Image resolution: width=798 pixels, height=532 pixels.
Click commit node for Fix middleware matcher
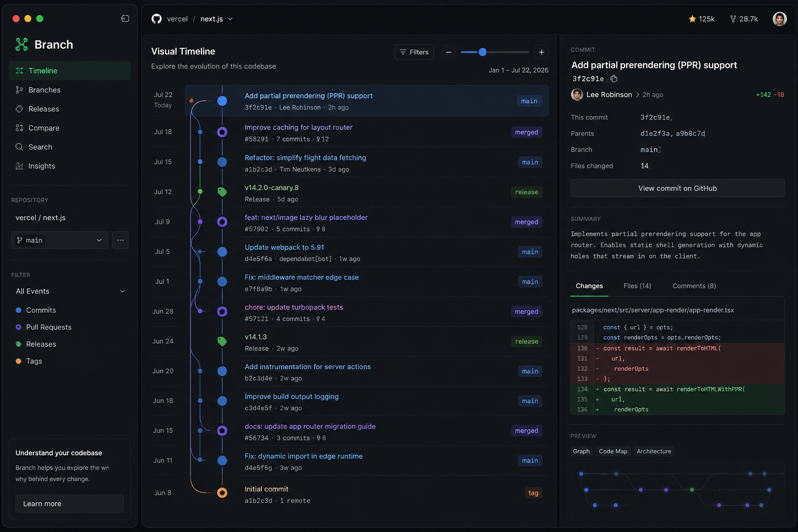[x=222, y=282]
